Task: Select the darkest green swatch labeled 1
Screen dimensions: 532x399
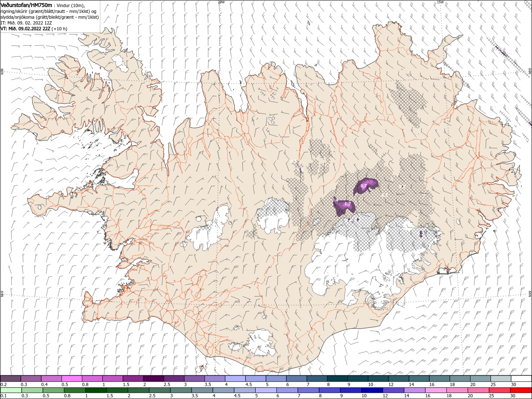Action: [x=96, y=390]
